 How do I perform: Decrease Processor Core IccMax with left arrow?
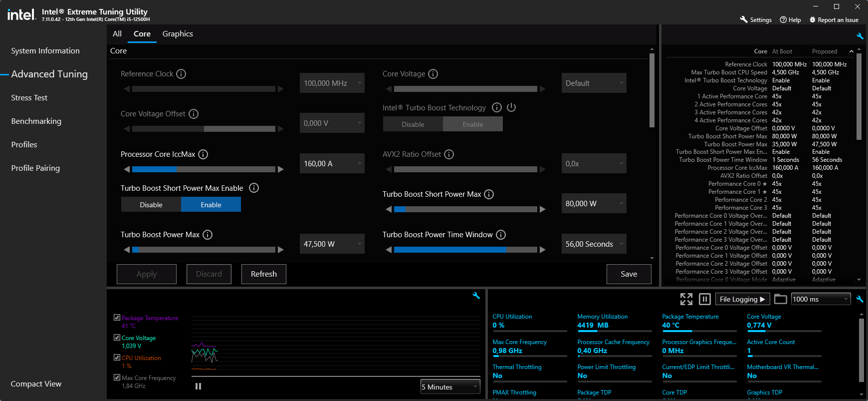pos(127,169)
